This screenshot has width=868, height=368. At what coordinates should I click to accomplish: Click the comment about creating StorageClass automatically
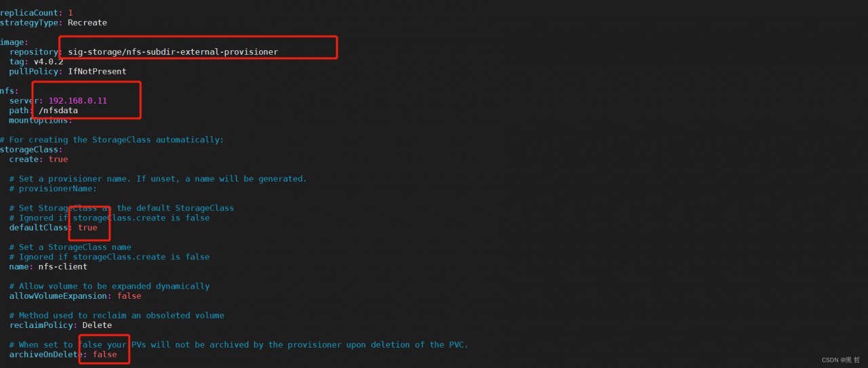point(112,140)
